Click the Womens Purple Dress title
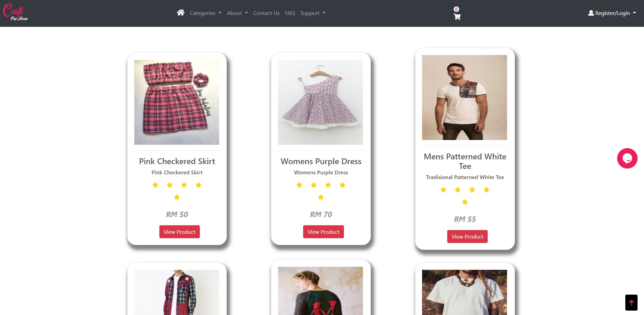Viewport: 644px width, 315px height. 321,161
